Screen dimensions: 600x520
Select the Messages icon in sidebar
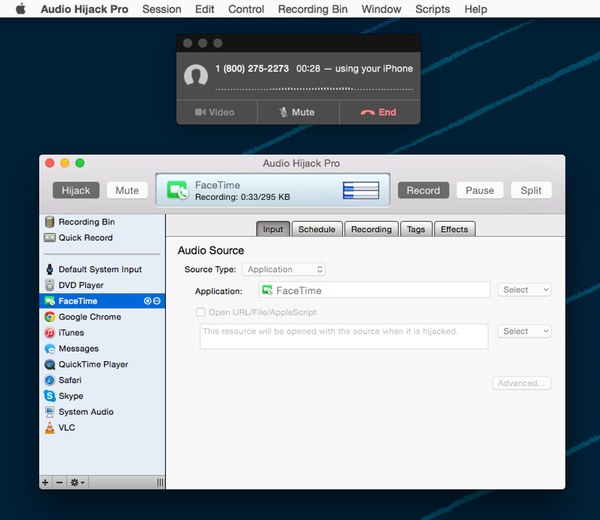(x=49, y=349)
